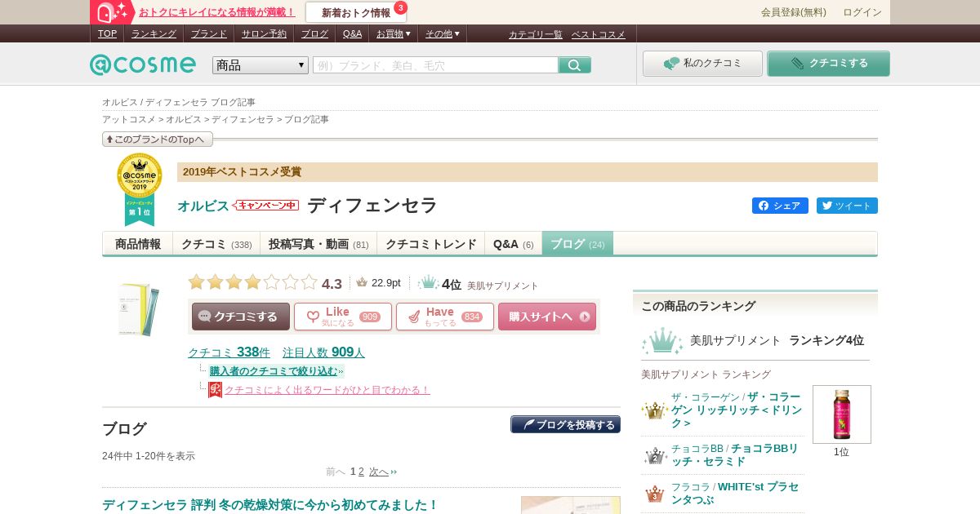Expand the その他 menu
This screenshot has height=514, width=980.
(x=443, y=33)
